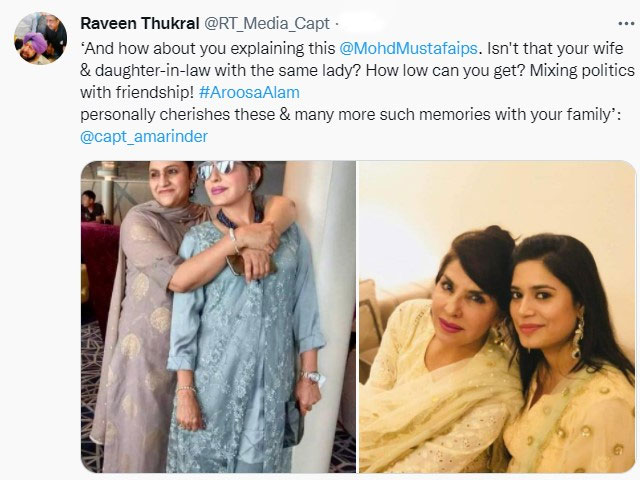Viewport: 640px width, 480px height.
Task: Visit the @MohdMustafaips mention
Action: [408, 49]
